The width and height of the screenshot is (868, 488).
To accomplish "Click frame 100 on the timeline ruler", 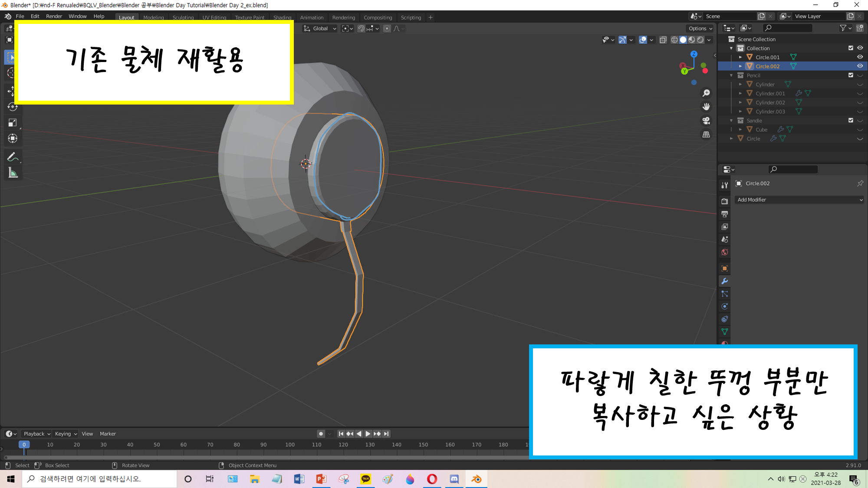I will [x=290, y=445].
